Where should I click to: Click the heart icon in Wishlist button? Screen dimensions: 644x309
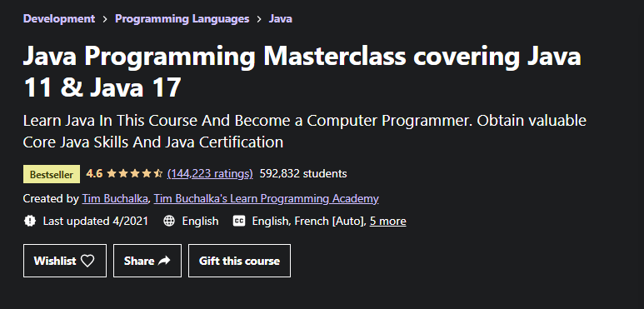pos(87,261)
